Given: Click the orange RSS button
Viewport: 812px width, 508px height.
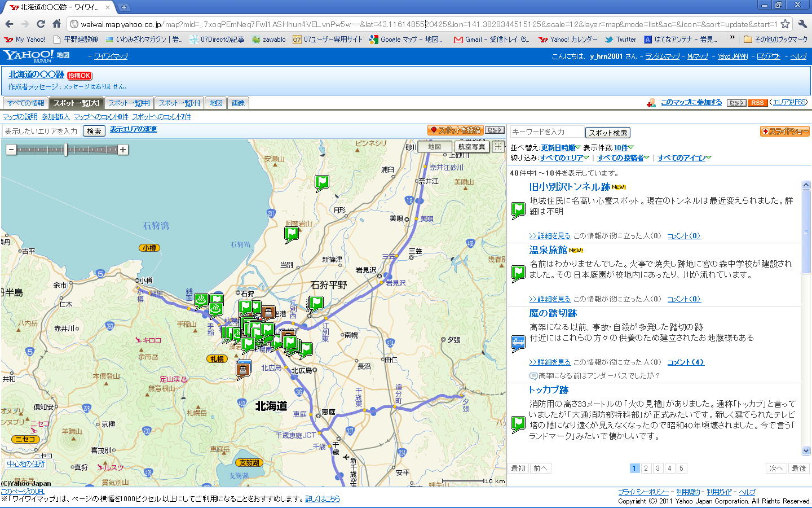Looking at the screenshot, I should [757, 103].
